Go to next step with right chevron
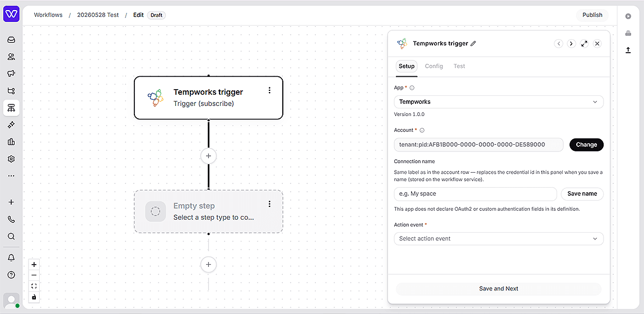This screenshot has height=314, width=644. pos(571,44)
